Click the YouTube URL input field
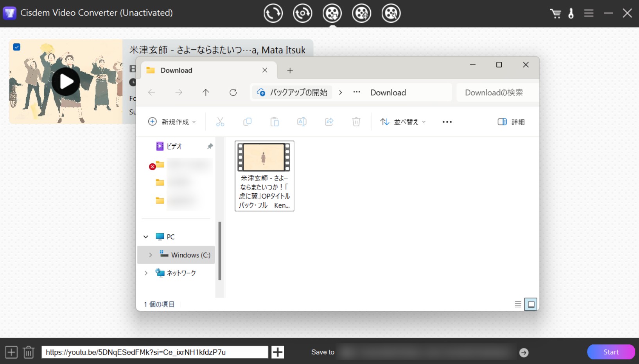639x364 pixels. [x=155, y=352]
